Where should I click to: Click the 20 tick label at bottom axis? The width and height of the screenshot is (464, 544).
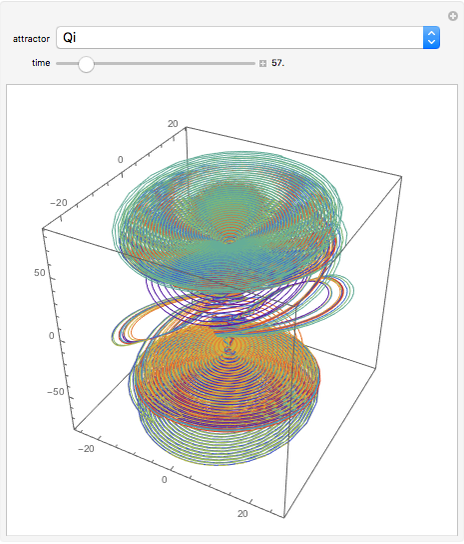pyautogui.click(x=243, y=514)
